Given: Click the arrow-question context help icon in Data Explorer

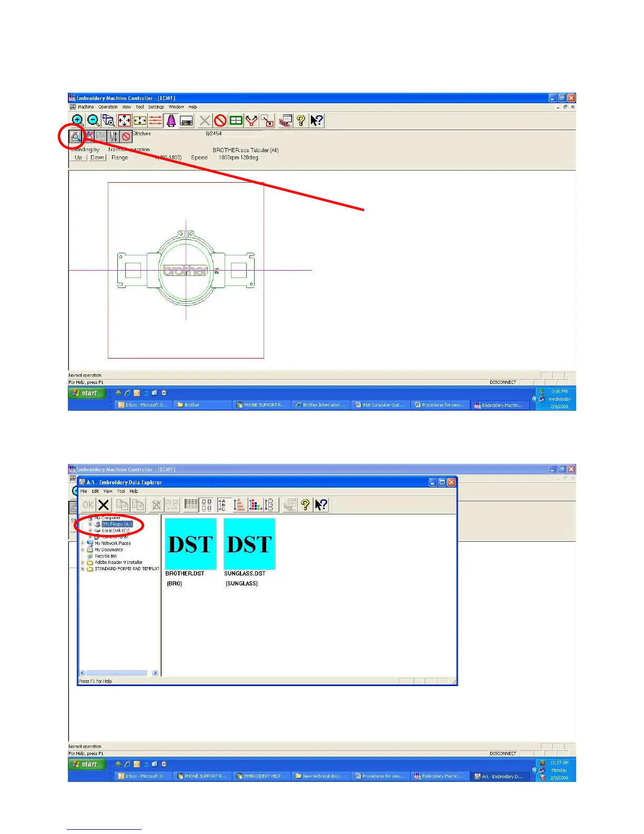Looking at the screenshot, I should click(x=320, y=505).
